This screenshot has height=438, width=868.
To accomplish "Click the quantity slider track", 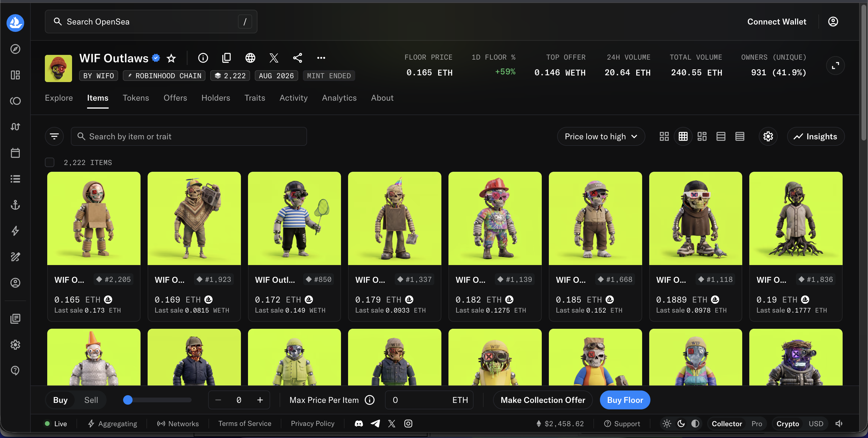I will point(158,400).
